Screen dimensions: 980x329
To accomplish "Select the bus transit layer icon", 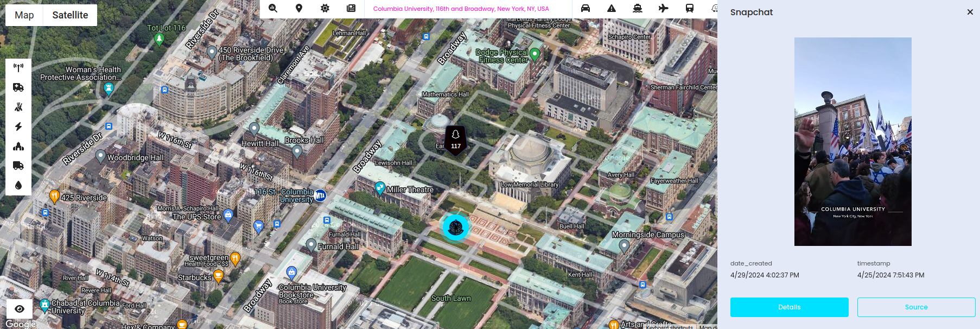I will point(690,8).
